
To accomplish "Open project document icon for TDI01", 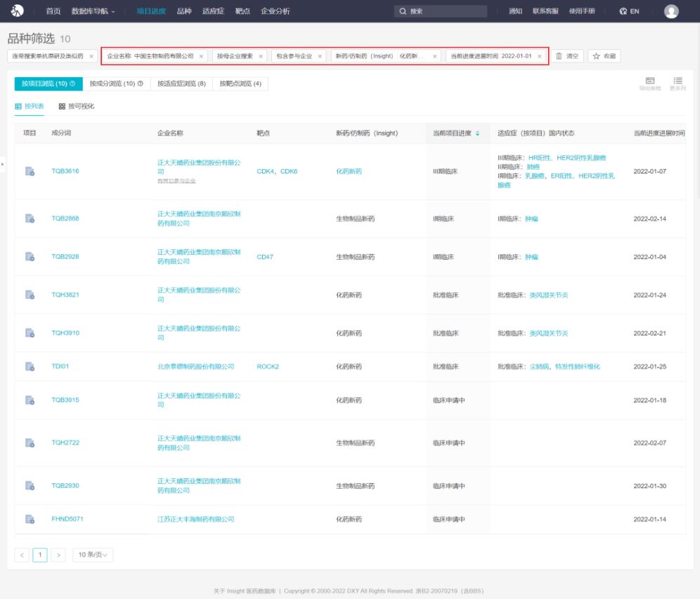I will [30, 367].
